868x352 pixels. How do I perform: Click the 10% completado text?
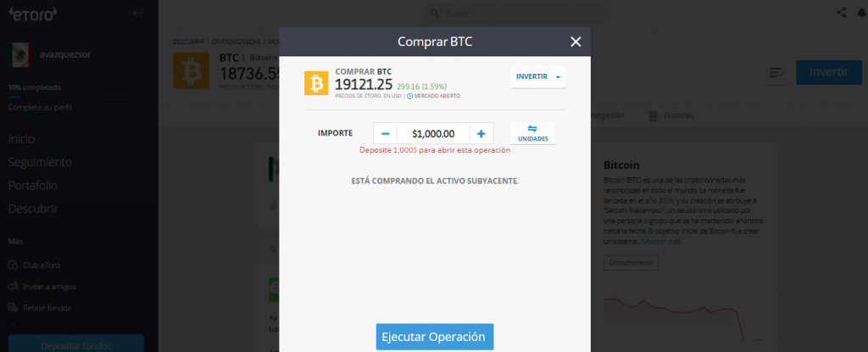click(x=34, y=87)
